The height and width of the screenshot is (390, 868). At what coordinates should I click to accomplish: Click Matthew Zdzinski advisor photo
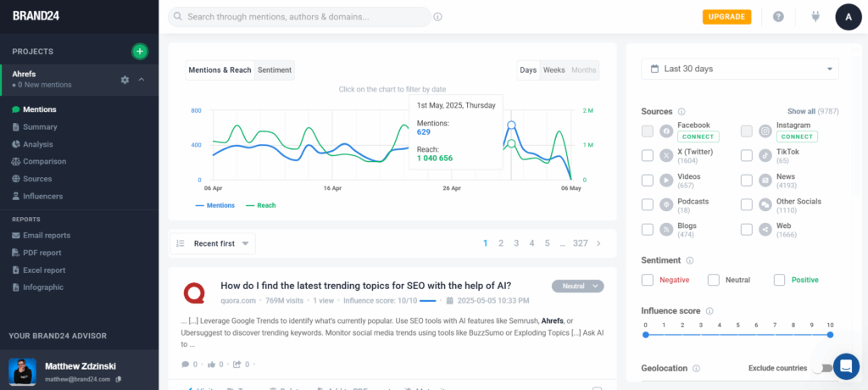pyautogui.click(x=22, y=371)
